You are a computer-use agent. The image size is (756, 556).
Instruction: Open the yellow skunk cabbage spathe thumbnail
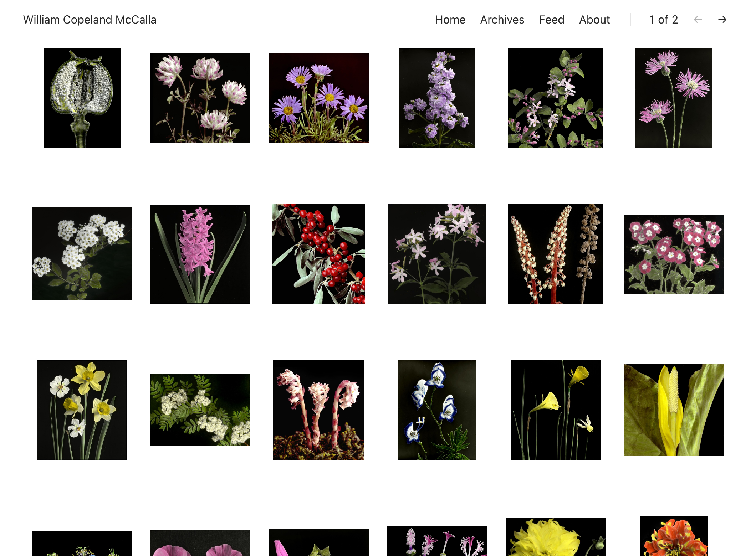coord(674,410)
